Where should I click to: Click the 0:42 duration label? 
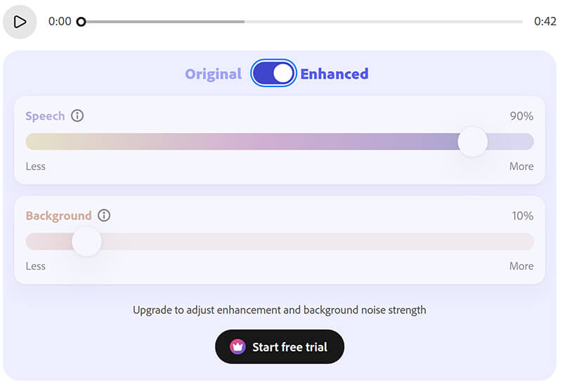[544, 22]
